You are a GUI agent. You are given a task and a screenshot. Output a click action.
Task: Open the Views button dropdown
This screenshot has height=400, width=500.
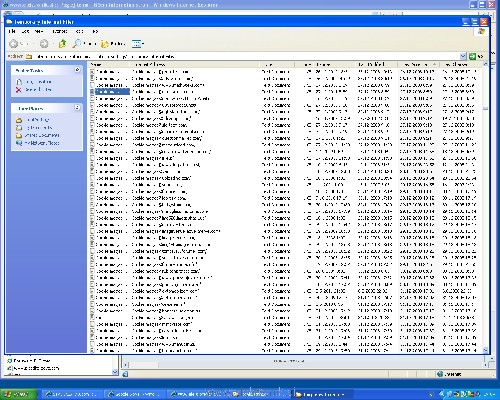[137, 44]
